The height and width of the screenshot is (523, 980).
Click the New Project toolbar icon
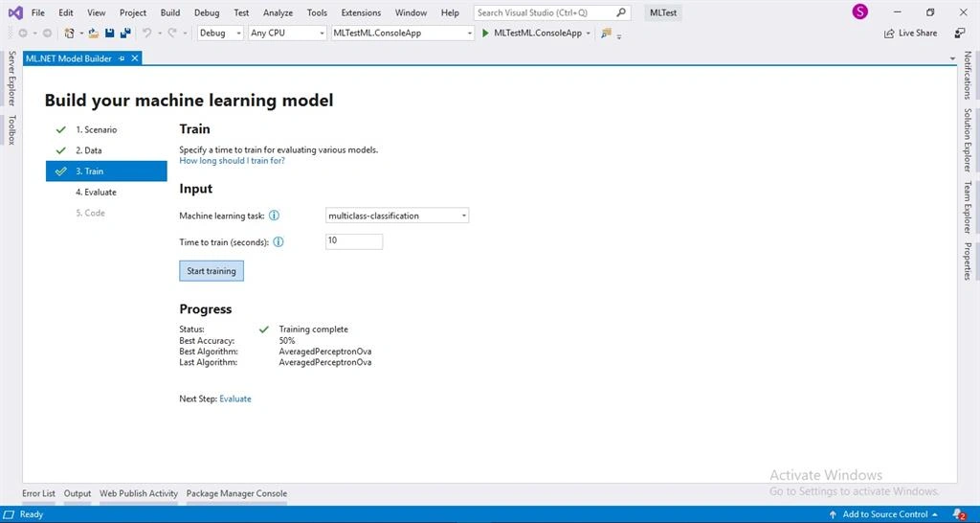click(x=69, y=34)
